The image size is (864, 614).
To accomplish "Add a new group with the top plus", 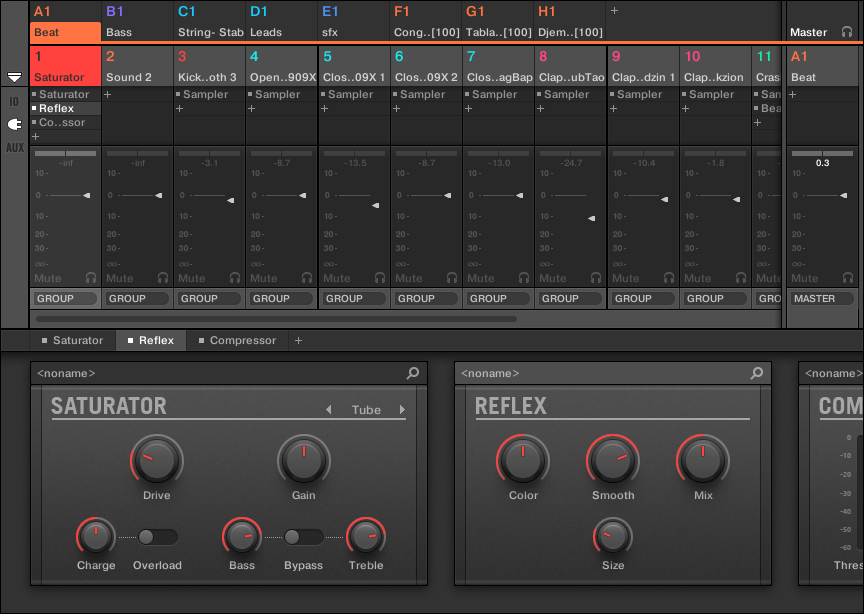I will click(x=614, y=10).
